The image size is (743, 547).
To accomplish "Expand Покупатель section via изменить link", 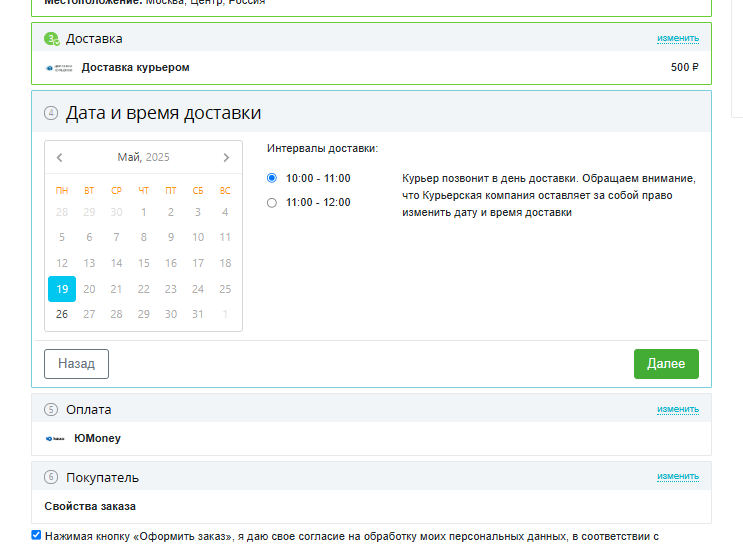I will (x=677, y=477).
